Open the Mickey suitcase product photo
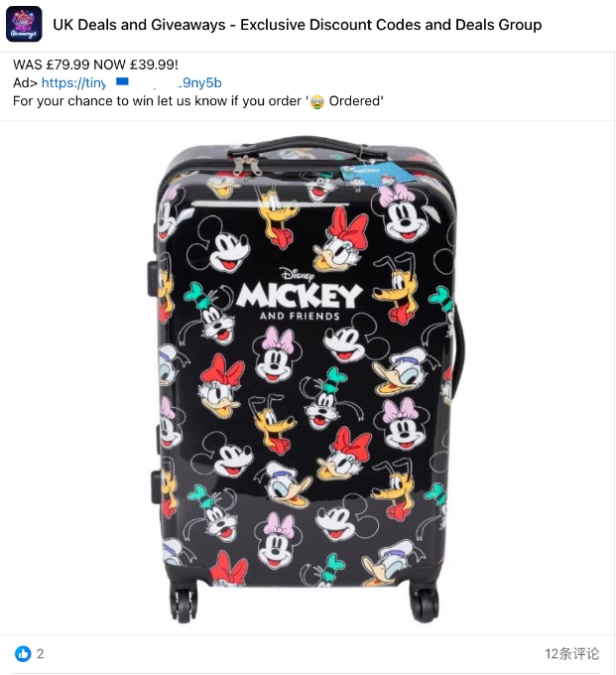The width and height of the screenshot is (616, 675). 308,378
